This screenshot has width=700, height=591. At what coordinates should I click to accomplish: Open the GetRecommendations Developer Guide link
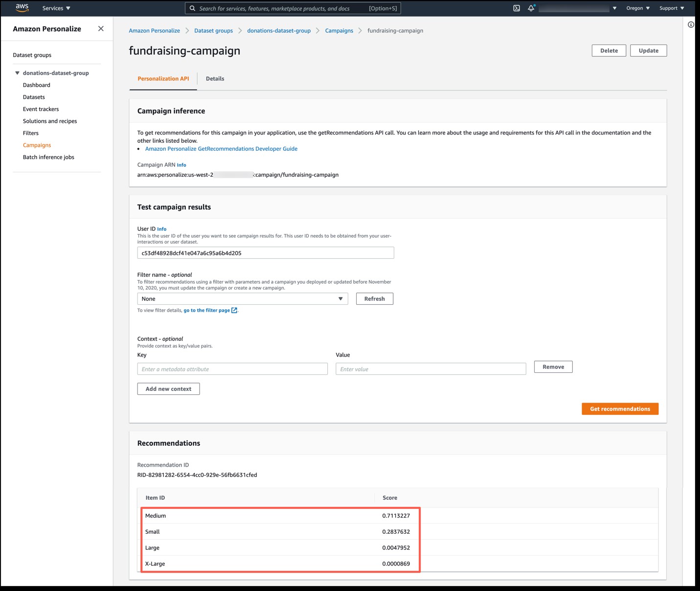click(221, 149)
